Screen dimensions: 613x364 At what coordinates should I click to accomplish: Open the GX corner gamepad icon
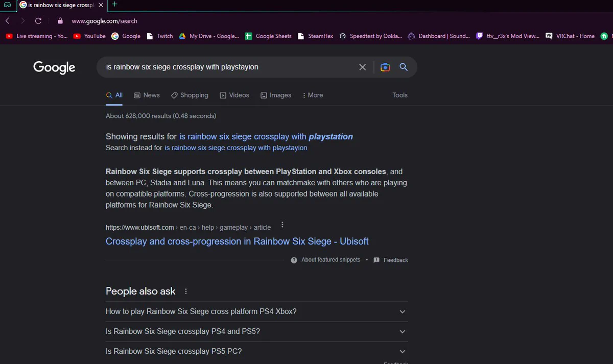pos(8,5)
